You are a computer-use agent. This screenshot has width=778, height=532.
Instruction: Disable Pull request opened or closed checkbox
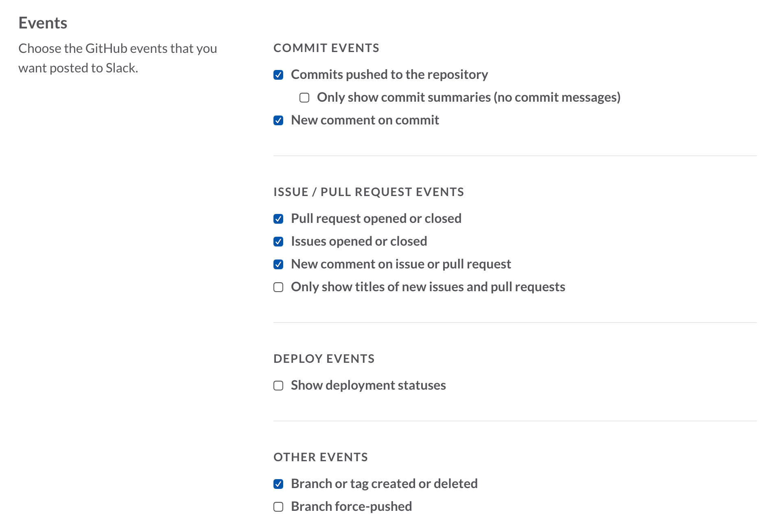(x=278, y=219)
